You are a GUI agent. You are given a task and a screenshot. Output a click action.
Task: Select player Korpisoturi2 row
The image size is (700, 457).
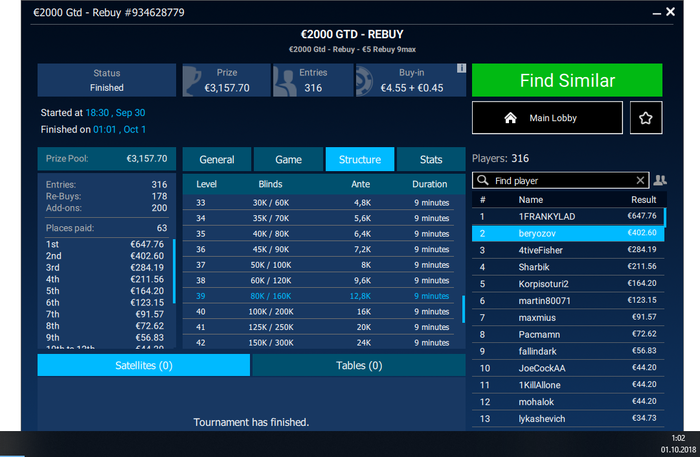pos(568,284)
